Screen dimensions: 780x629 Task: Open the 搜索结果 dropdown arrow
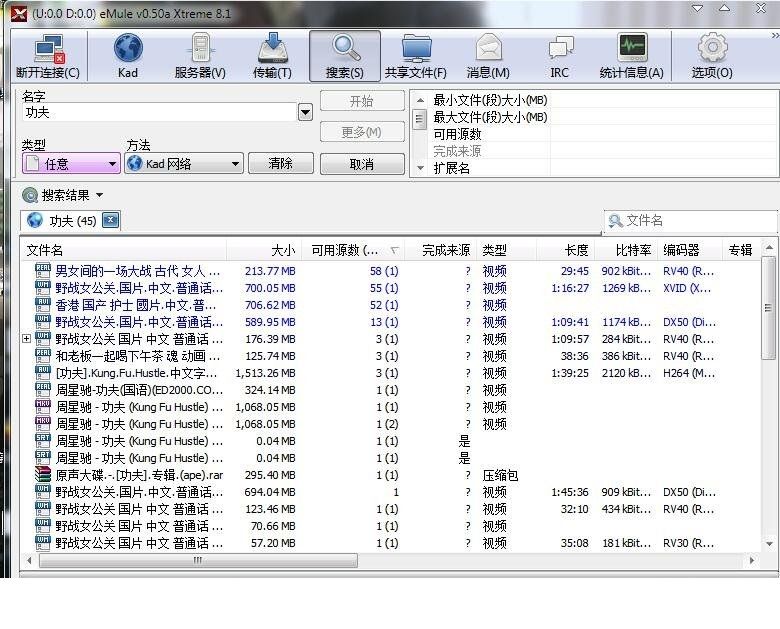(99, 195)
